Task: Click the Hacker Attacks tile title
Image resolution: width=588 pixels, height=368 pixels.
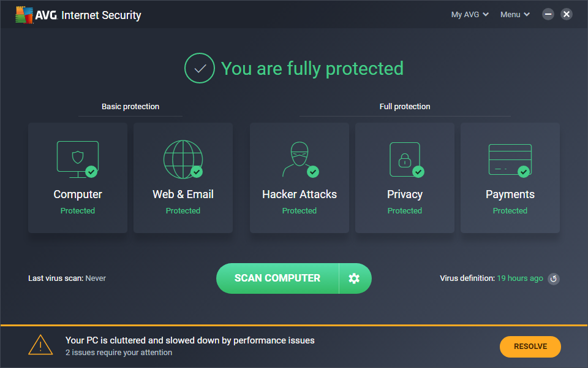Action: (300, 194)
